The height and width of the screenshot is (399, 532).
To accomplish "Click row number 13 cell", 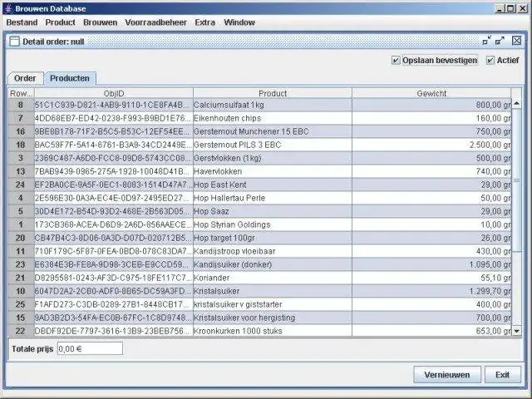I will [x=21, y=171].
